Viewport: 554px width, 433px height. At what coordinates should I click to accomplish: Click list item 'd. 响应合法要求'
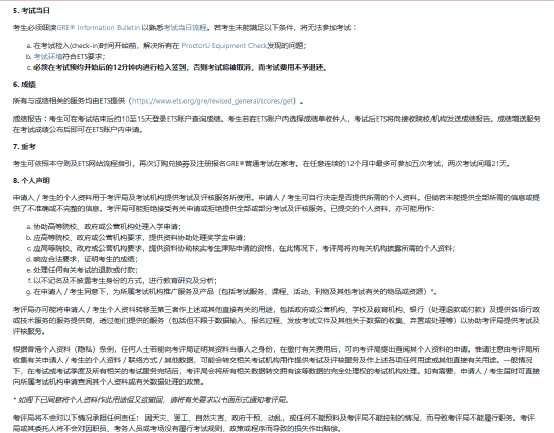pos(82,259)
